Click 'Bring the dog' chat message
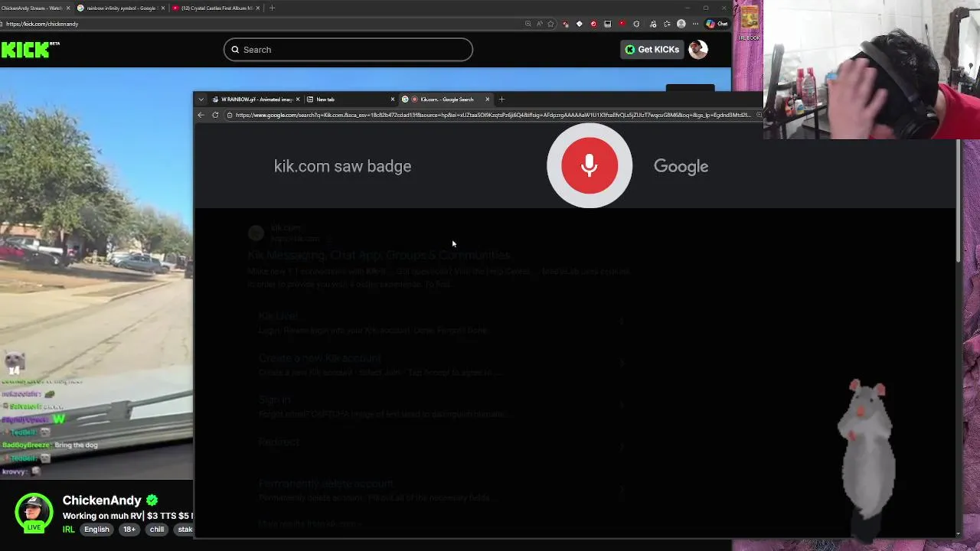The image size is (980, 551). coord(76,445)
